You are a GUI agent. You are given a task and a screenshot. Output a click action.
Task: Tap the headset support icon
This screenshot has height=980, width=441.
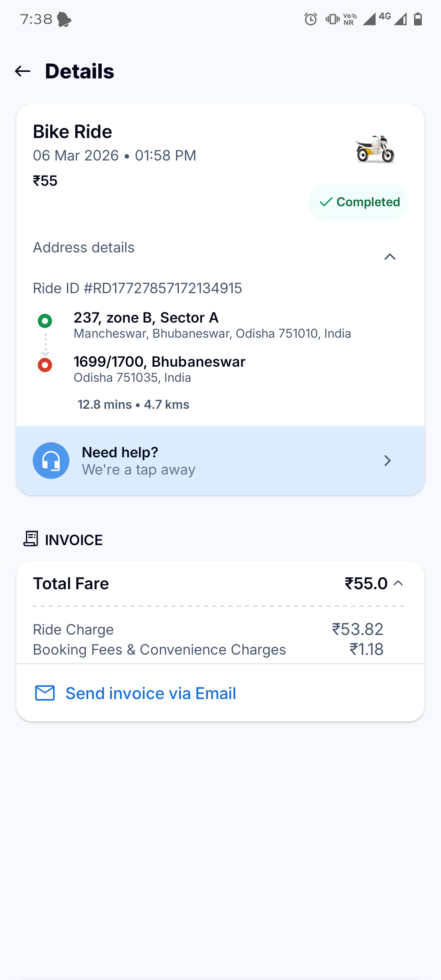coord(51,461)
